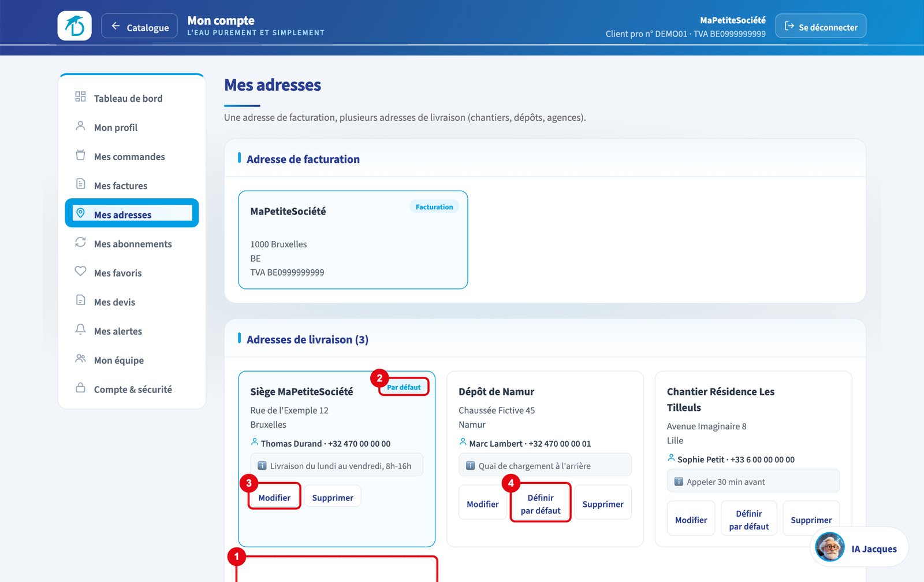Open the Mes abonnements page
This screenshot has height=582, width=924.
[132, 243]
